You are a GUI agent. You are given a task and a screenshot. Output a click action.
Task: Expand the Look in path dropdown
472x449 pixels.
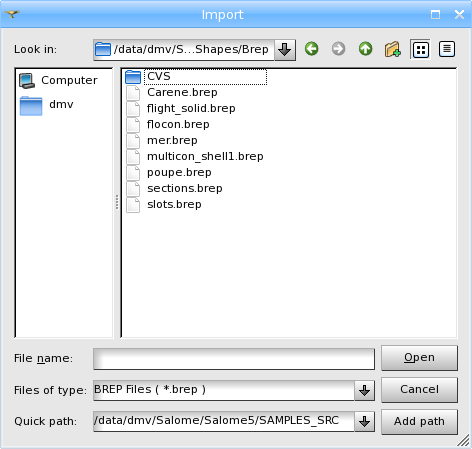coord(285,50)
